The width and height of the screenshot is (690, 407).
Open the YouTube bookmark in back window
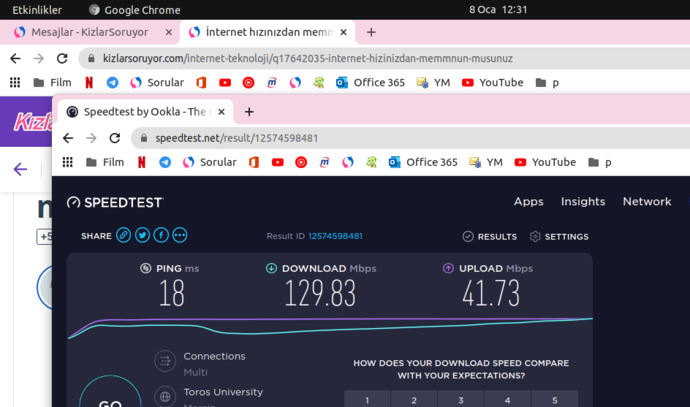pos(492,83)
